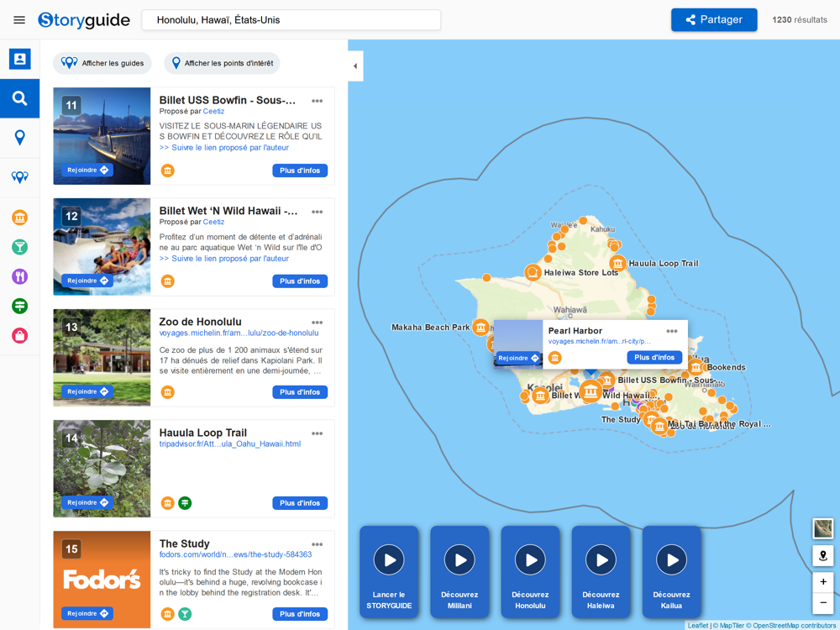Image resolution: width=840 pixels, height=630 pixels.
Task: Select the Haleiwa Store Lots map marker
Action: pos(533,273)
